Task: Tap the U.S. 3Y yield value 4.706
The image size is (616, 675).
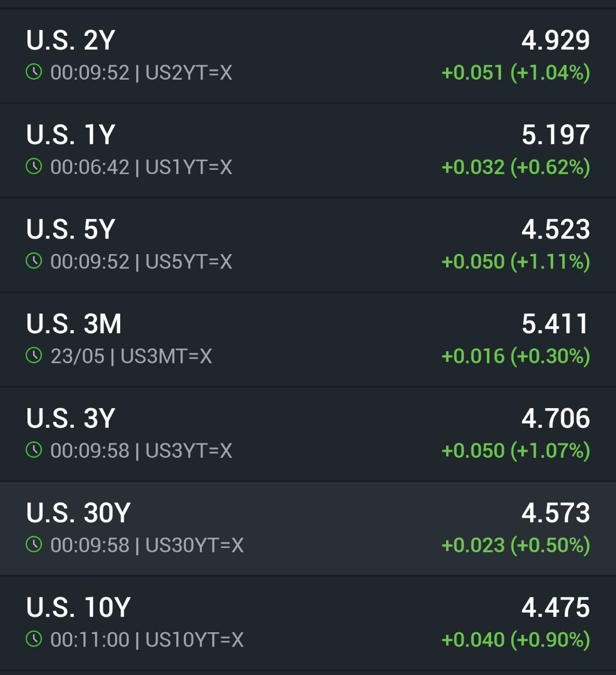Action: [555, 418]
